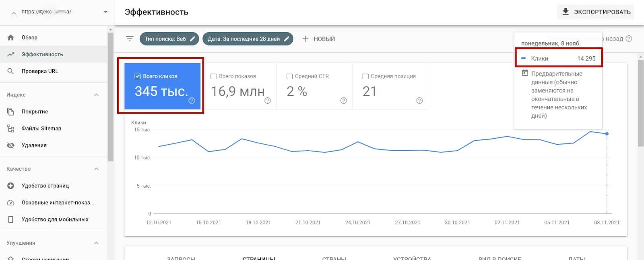Viewport: 644px width, 260px height.
Task: Switch to the УСТРОЙСТВА tab
Action: 412,258
